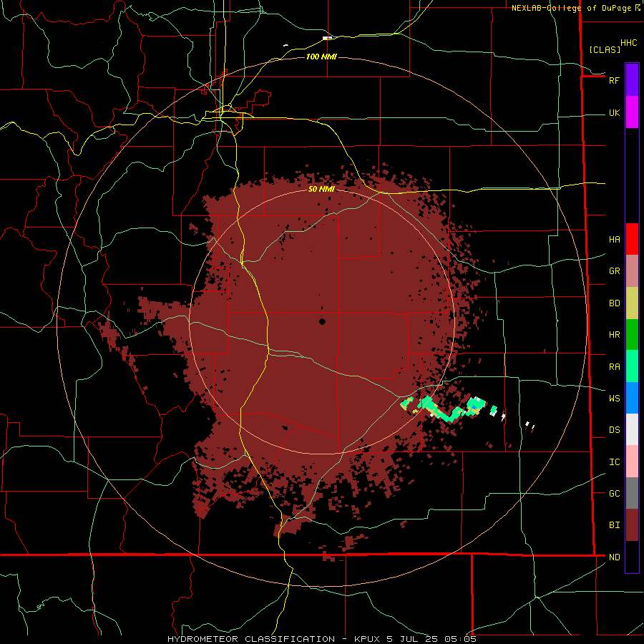Viewport: 644px width, 644px height.
Task: Click the RA legend label
Action: [x=614, y=366]
